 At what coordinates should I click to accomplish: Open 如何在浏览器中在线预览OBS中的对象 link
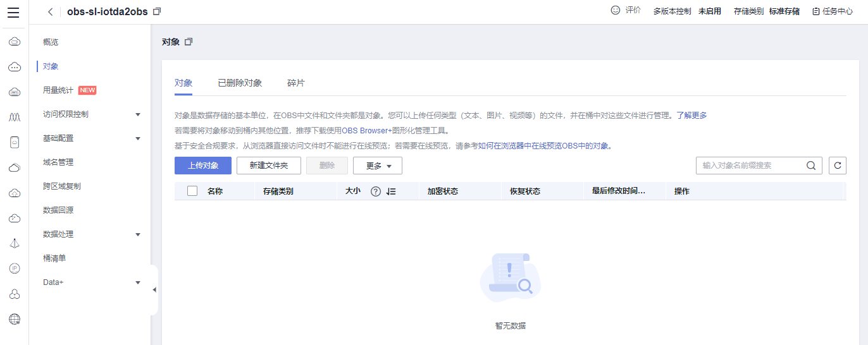[545, 146]
